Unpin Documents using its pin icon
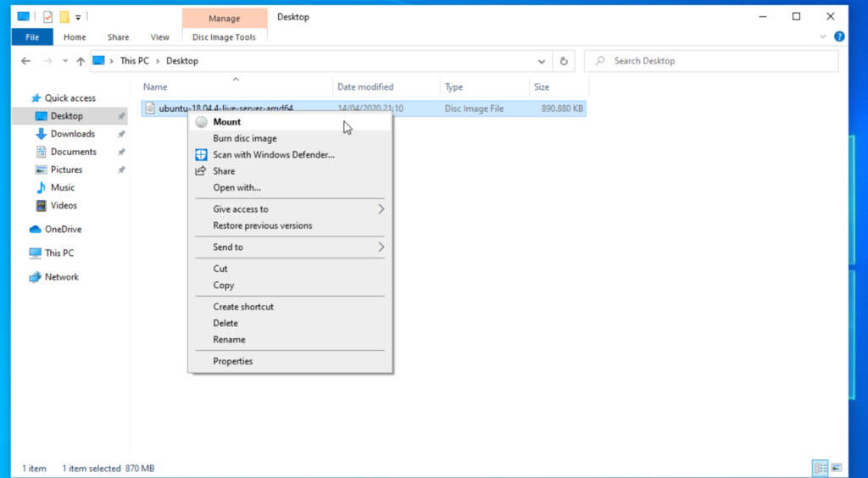868x478 pixels. tap(120, 153)
